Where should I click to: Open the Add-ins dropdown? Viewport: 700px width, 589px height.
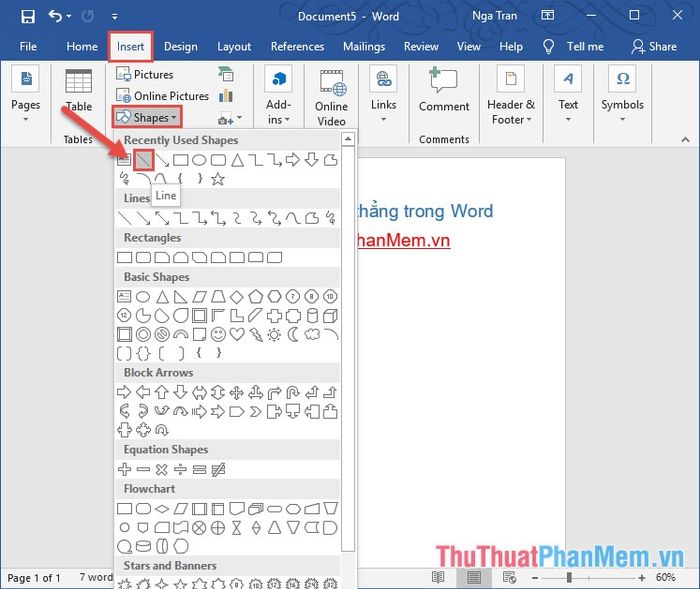click(278, 96)
